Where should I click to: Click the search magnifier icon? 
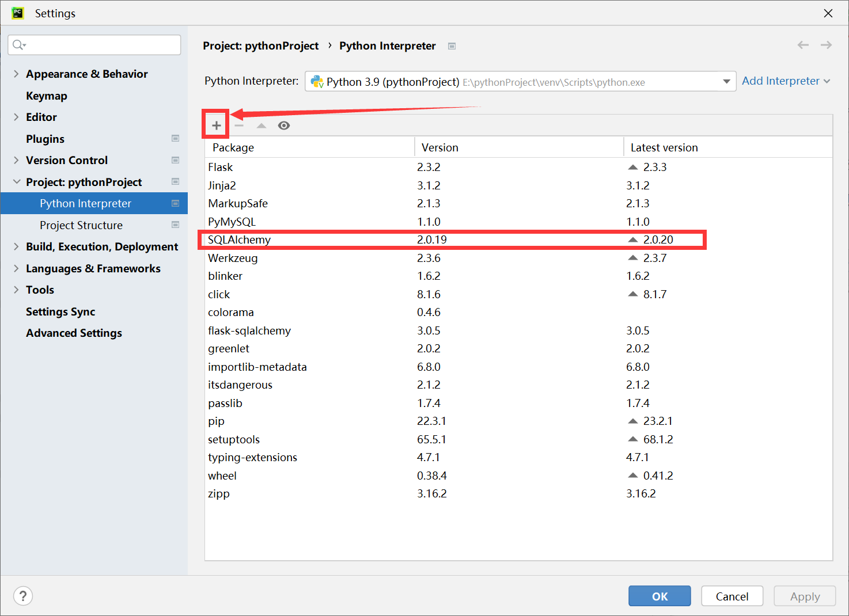19,45
